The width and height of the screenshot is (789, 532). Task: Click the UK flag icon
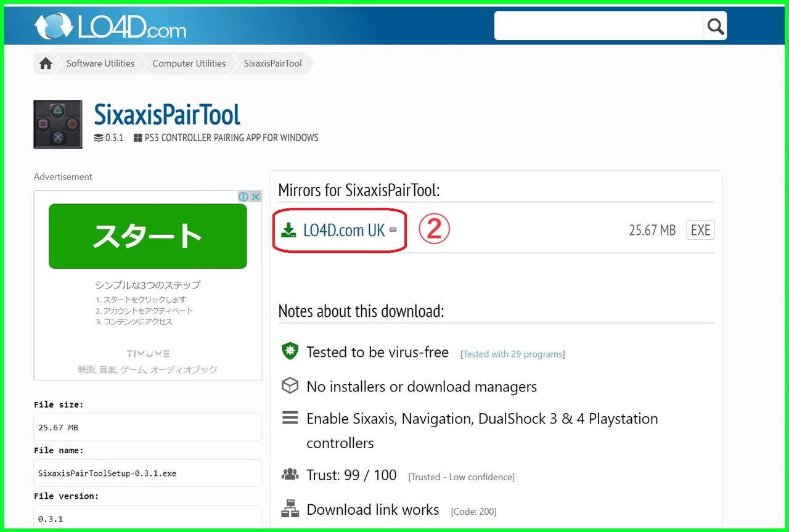click(393, 229)
